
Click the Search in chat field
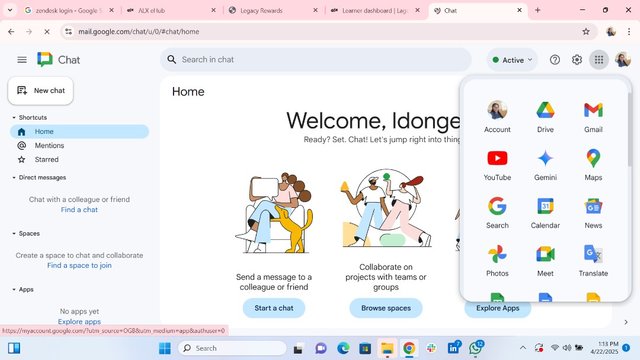[x=316, y=60]
